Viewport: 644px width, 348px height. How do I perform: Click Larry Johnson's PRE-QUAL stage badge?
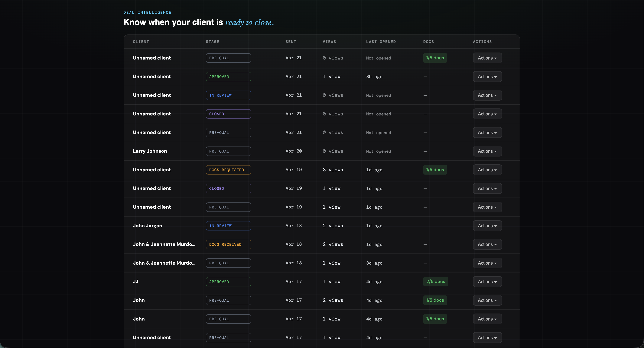coord(228,151)
